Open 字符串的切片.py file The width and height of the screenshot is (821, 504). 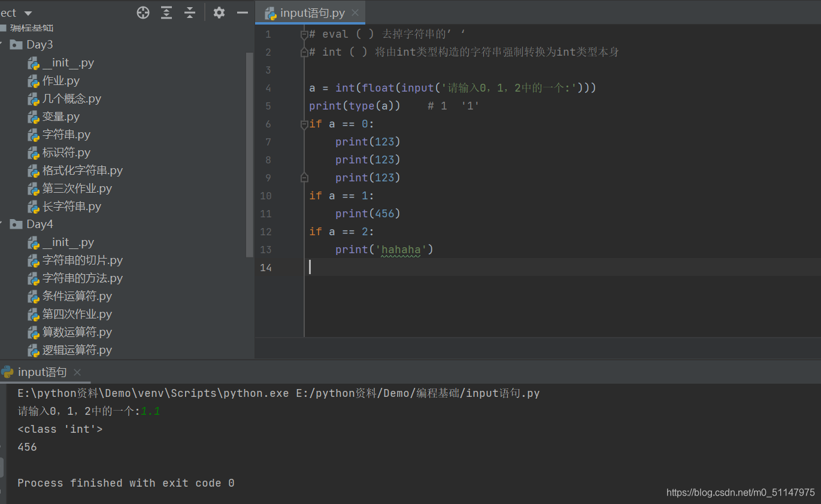(83, 260)
